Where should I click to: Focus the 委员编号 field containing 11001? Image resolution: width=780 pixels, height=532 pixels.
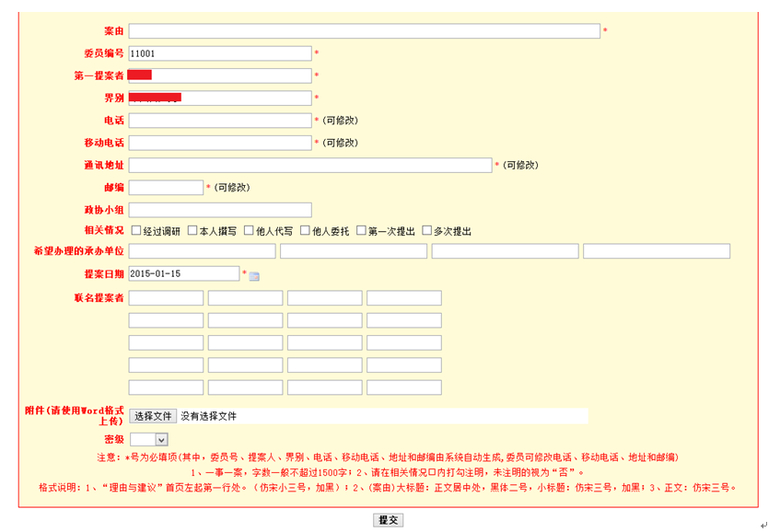click(x=220, y=54)
